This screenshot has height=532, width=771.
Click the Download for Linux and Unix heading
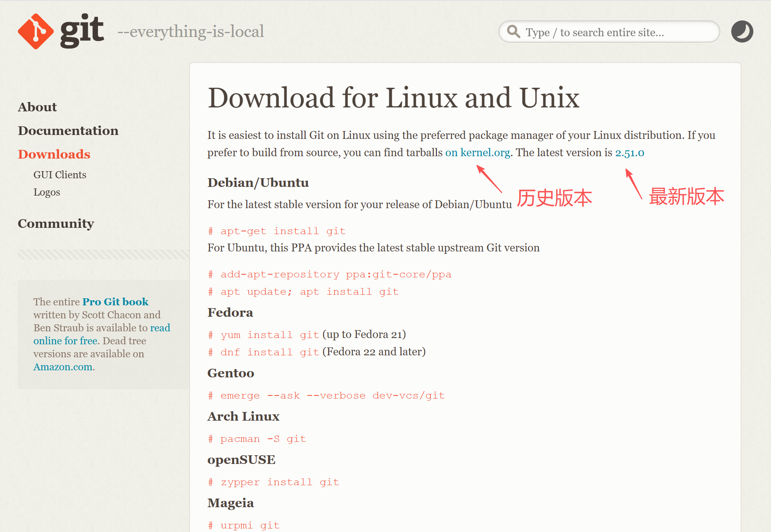click(x=393, y=98)
